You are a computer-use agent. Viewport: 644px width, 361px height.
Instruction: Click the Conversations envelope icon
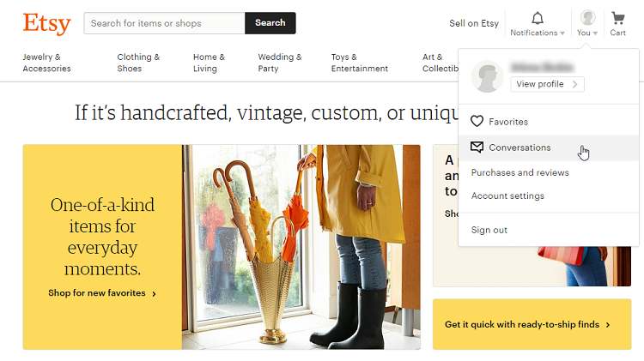pyautogui.click(x=477, y=147)
